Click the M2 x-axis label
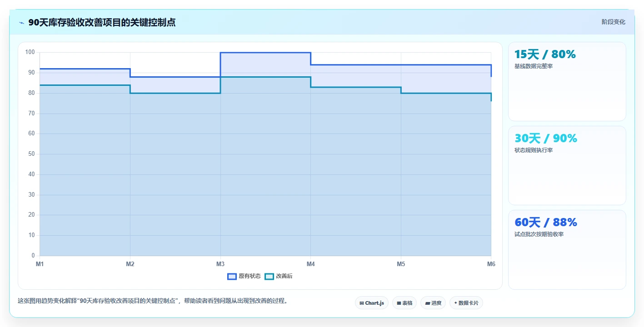This screenshot has height=327, width=644. coord(130,264)
